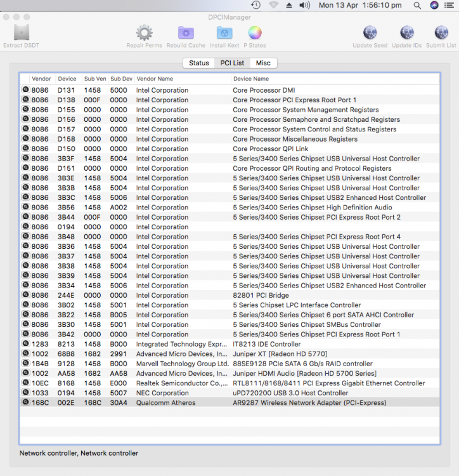Open the Rebuild Cache tool
Image resolution: width=459 pixels, height=476 pixels.
186,33
